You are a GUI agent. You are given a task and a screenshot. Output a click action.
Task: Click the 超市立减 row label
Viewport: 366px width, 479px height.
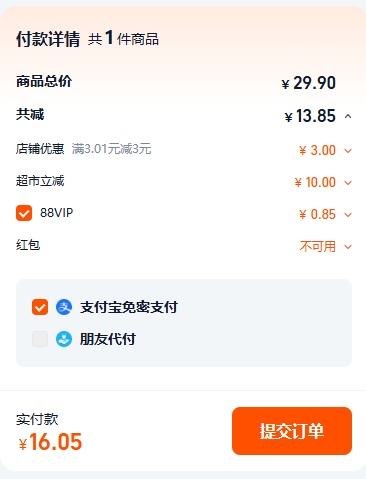(x=40, y=181)
